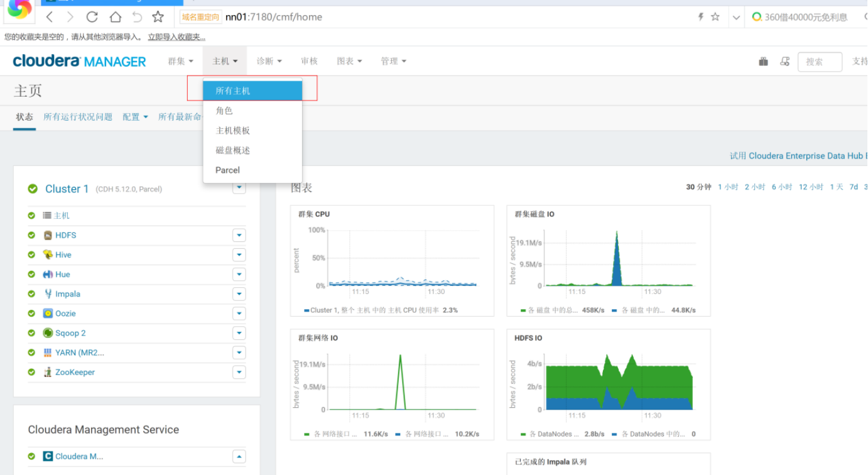The height and width of the screenshot is (475, 868).
Task: Open the 管理 menu
Action: [393, 61]
